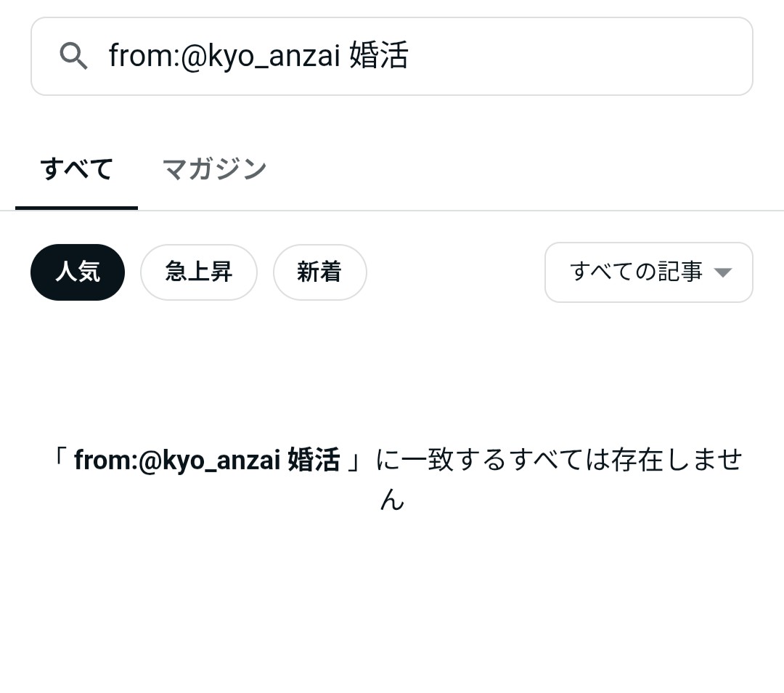This screenshot has height=693, width=784.
Task: Select the 人気 sort filter
Action: pyautogui.click(x=78, y=272)
